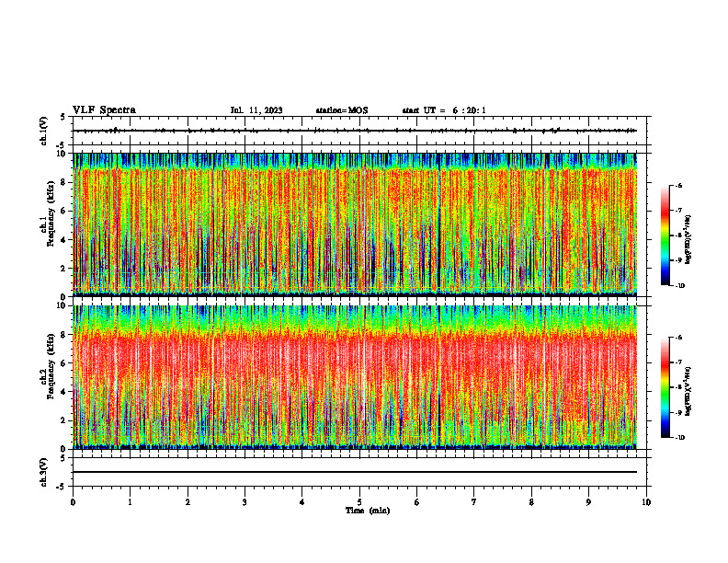The image size is (728, 563).
Task: Click the "ch.3(V)" waveform axis label
Action: [x=44, y=472]
